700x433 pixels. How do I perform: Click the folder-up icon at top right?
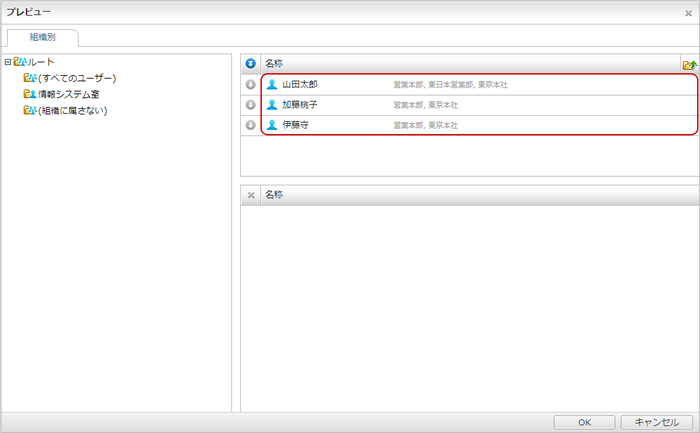click(x=689, y=64)
